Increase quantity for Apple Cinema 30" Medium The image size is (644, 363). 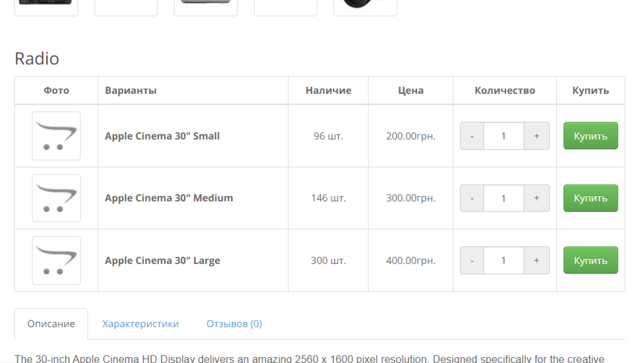(537, 198)
